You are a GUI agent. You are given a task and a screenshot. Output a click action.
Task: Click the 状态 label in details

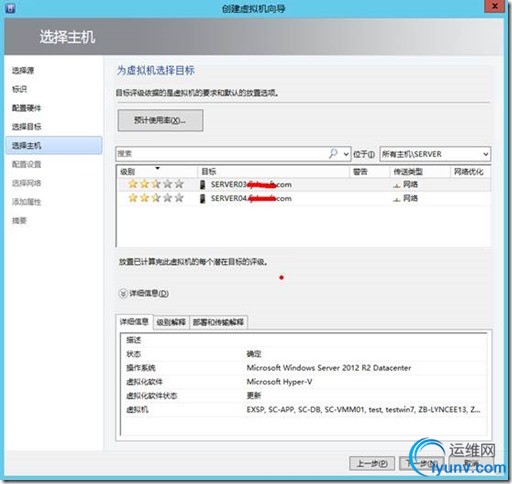[x=133, y=354]
